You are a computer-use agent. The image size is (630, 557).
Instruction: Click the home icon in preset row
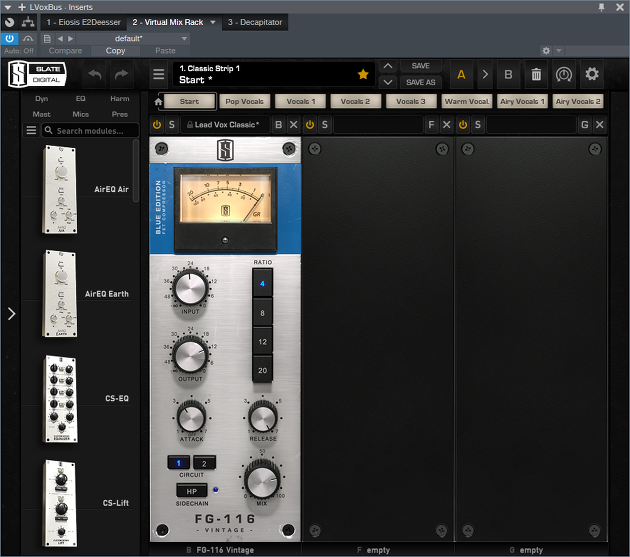[x=158, y=102]
